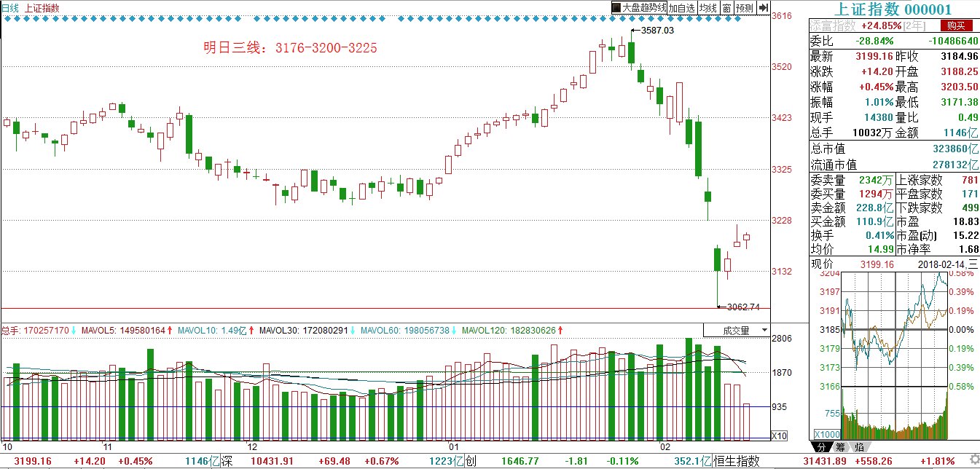Click the 预测 button

744,8
